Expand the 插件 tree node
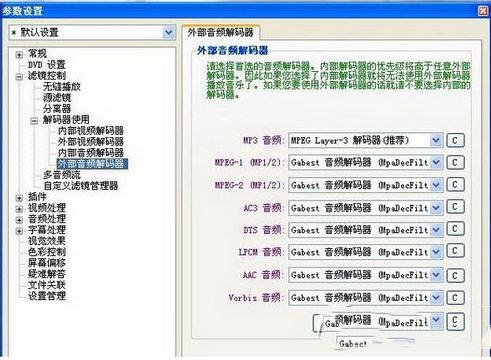This screenshot has width=491, height=360. [19, 198]
